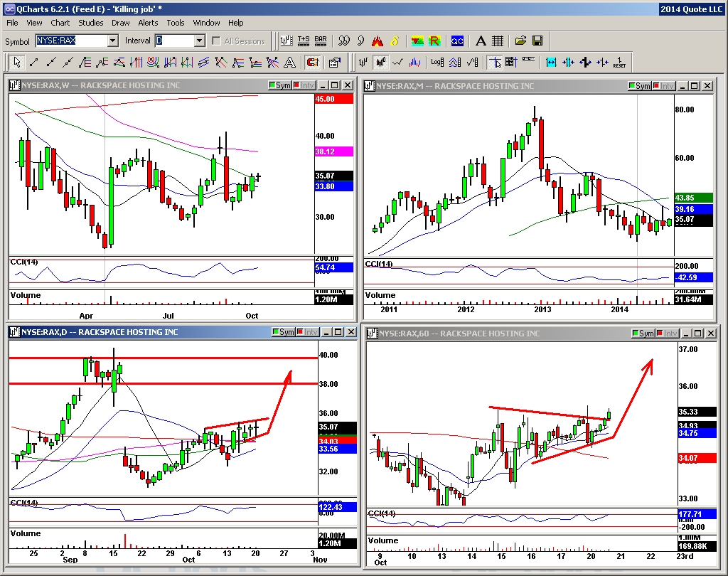Toggle Intv link on monthly RAX chart
The height and width of the screenshot is (576, 728).
click(664, 86)
